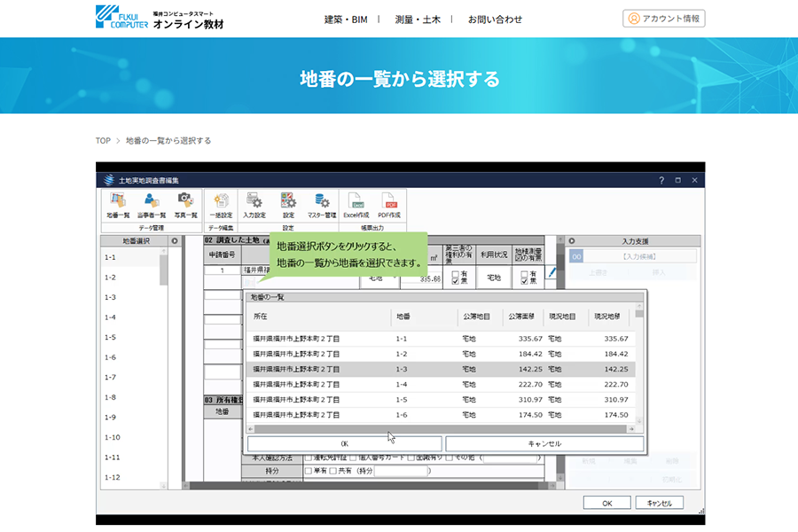Open アカウント情報 account details
798x532 pixels.
click(662, 18)
